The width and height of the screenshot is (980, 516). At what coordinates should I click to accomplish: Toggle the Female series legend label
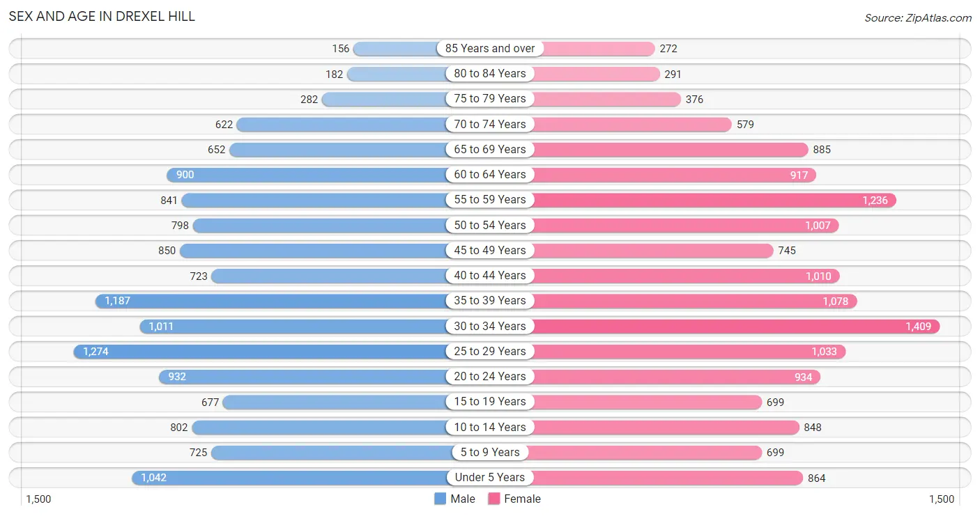[x=522, y=499]
